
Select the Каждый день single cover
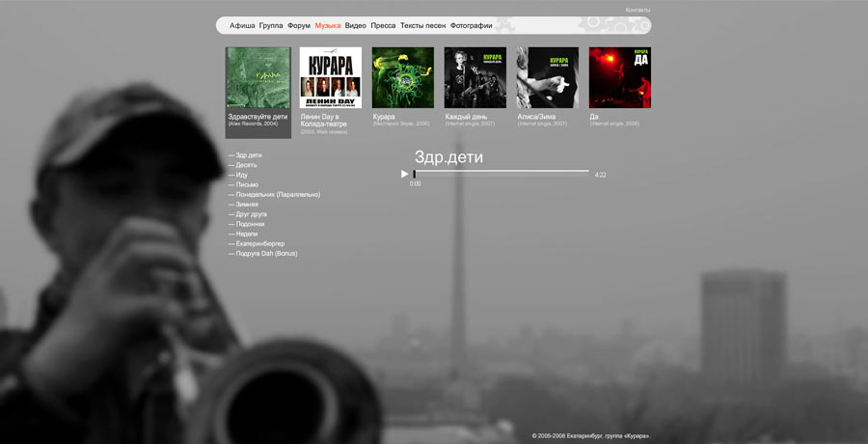coord(475,77)
